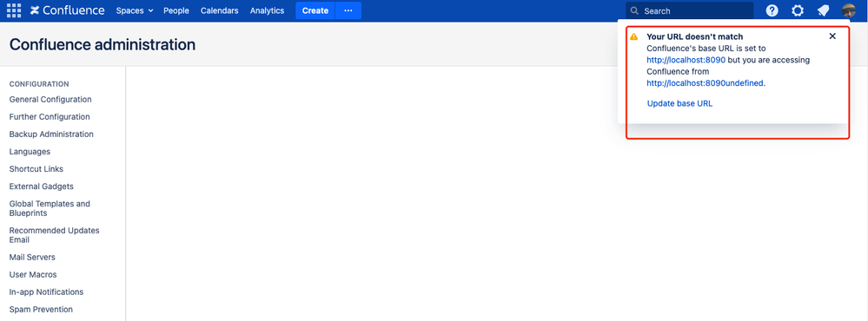Open the app switcher grid icon
Viewport: 868px width, 321px height.
pyautogui.click(x=14, y=10)
